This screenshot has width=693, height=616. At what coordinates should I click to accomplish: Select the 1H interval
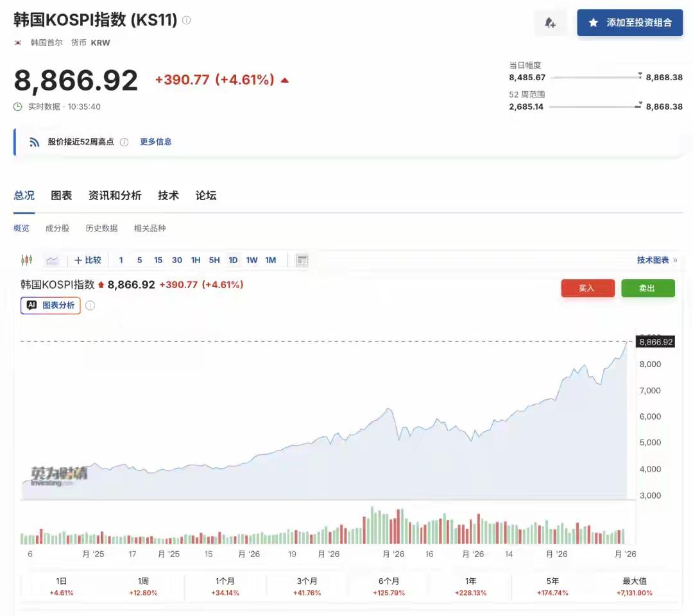click(196, 261)
